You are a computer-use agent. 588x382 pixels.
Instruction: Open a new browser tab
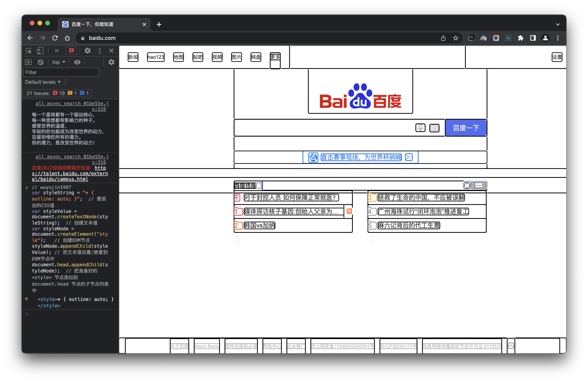tap(159, 24)
